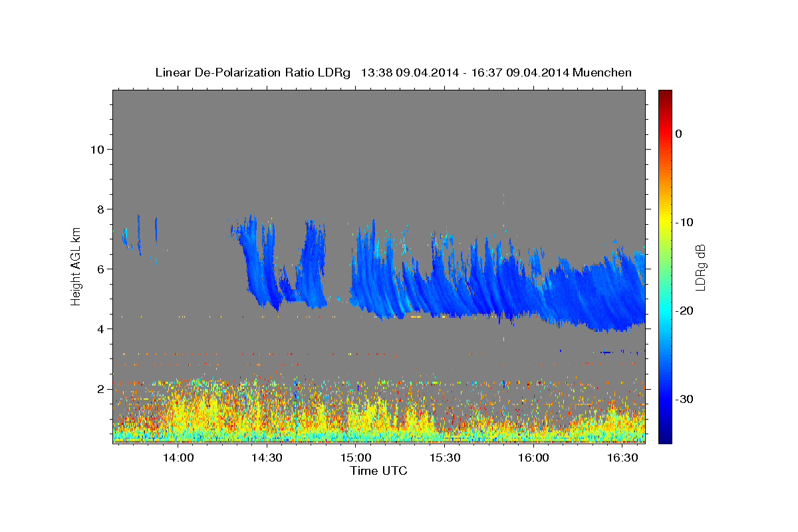The height and width of the screenshot is (532, 798).
Task: Click the 14:30 time tick label
Action: tap(267, 458)
